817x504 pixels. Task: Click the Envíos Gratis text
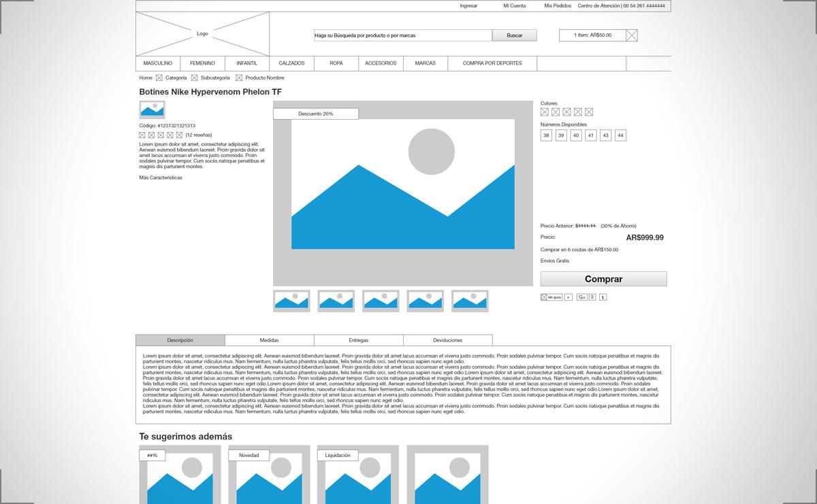pyautogui.click(x=555, y=261)
